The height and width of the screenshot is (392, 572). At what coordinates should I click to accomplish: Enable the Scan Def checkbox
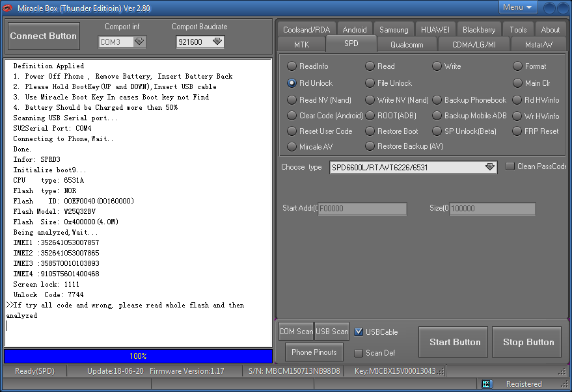(359, 353)
